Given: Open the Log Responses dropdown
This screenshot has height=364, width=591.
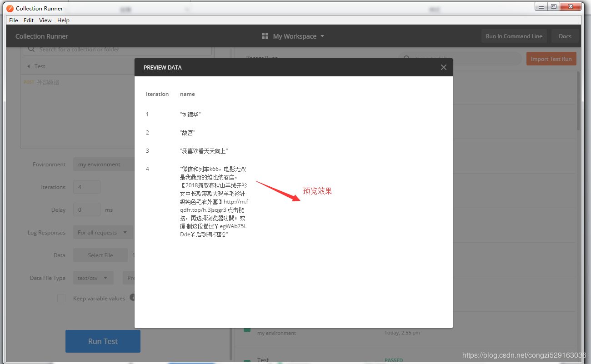Looking at the screenshot, I should 103,233.
